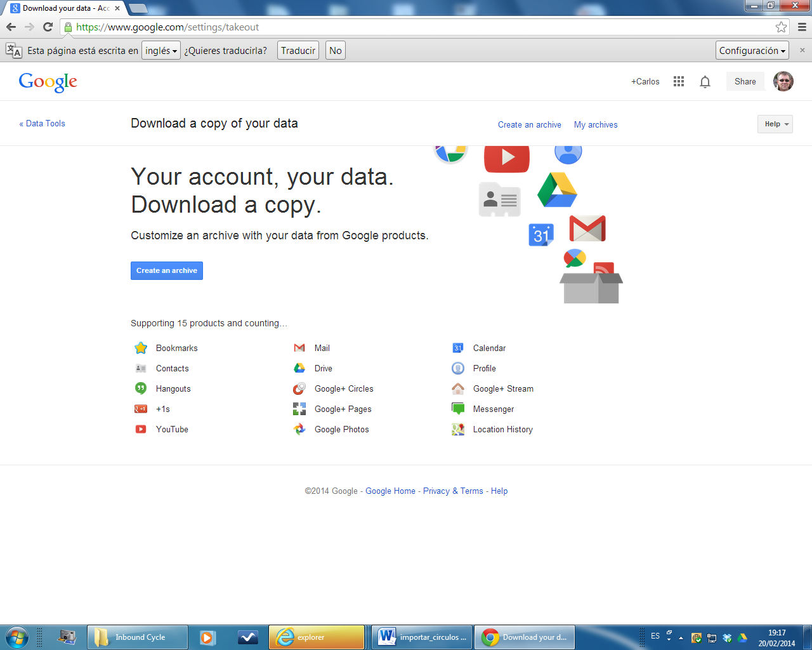812x650 pixels.
Task: Click the Gmail Mail icon in list
Action: coord(299,348)
